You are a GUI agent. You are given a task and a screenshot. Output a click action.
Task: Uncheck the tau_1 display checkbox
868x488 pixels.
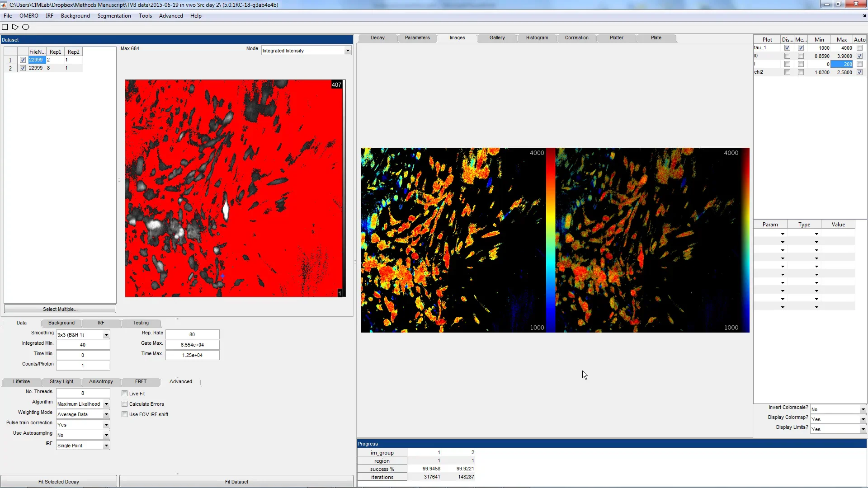pyautogui.click(x=787, y=47)
